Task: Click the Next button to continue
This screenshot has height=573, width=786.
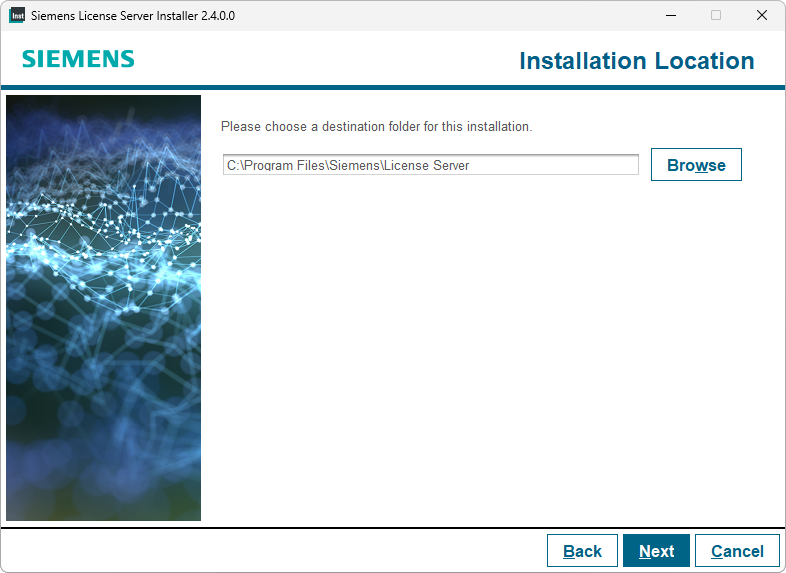Action: click(656, 551)
